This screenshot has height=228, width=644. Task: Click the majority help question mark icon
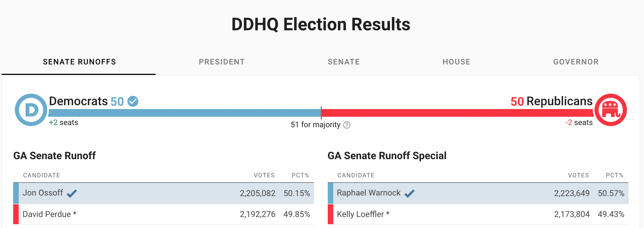click(347, 125)
